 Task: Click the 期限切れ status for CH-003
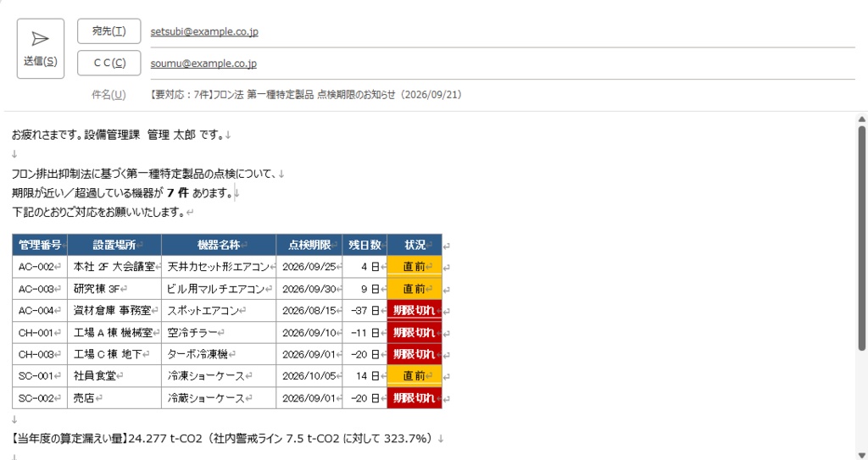(415, 354)
